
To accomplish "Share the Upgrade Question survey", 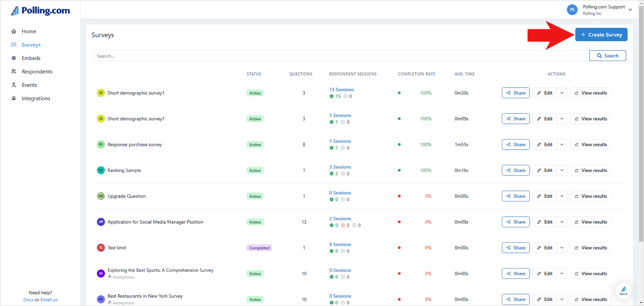I will click(515, 196).
